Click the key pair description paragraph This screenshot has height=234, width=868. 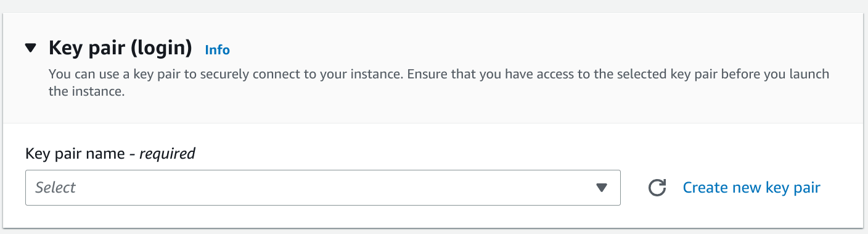click(x=439, y=83)
